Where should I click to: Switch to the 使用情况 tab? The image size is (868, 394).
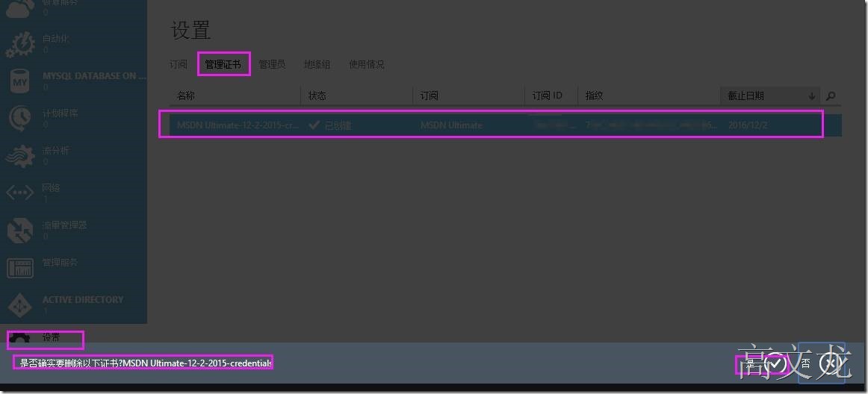(367, 64)
